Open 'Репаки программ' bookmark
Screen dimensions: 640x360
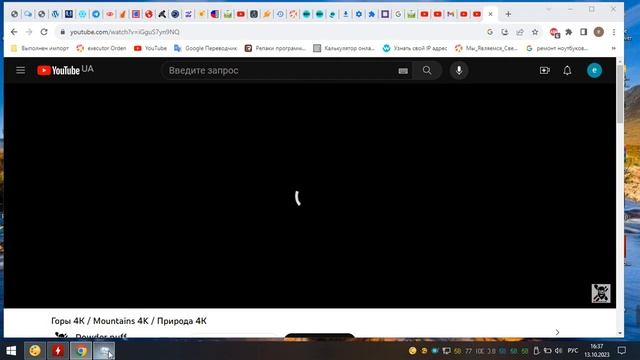tap(275, 48)
